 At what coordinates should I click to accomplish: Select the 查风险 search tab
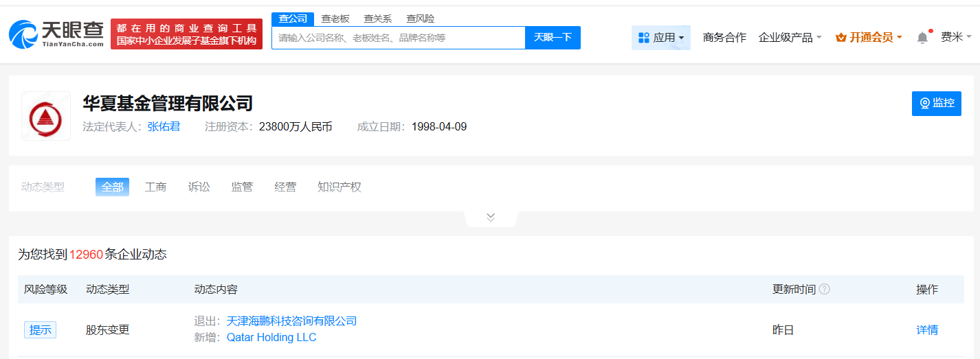[x=421, y=19]
